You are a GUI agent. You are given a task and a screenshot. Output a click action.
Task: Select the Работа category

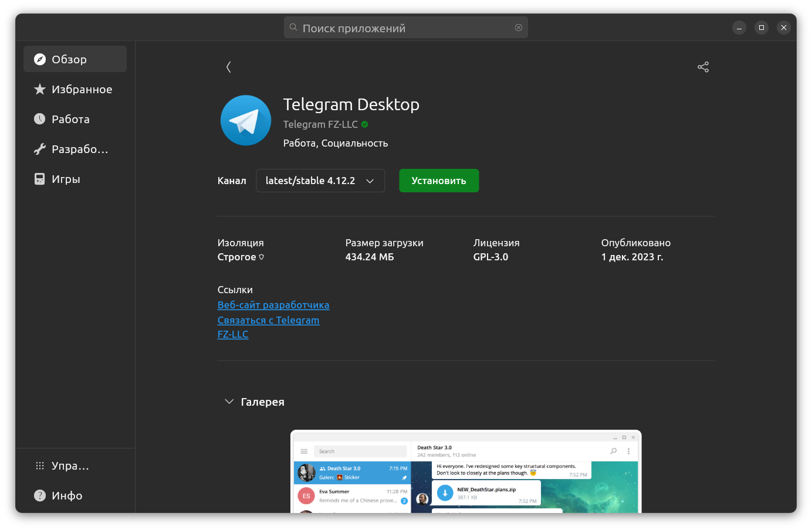tap(75, 119)
